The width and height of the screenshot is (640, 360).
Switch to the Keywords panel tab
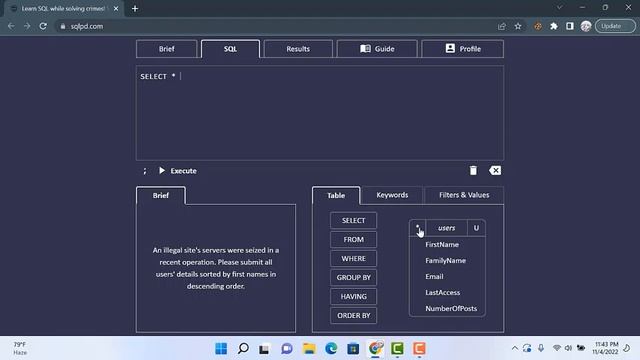pos(392,195)
